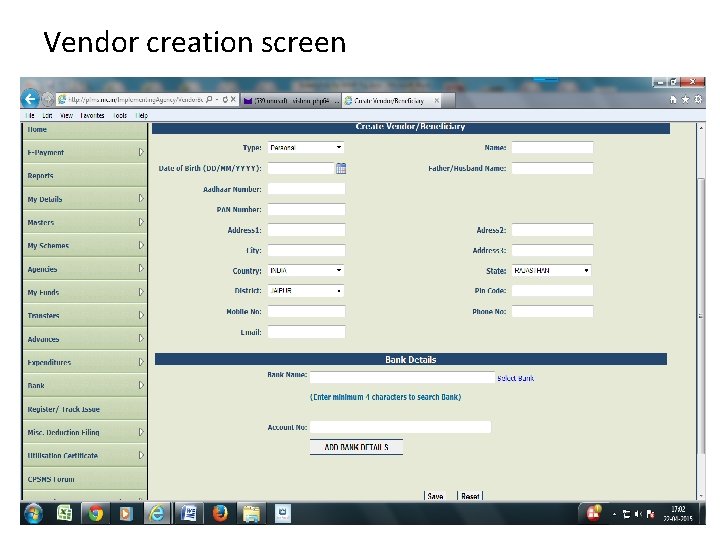This screenshot has height=540, width=720.
Task: Open the District dropdown
Action: 306,291
